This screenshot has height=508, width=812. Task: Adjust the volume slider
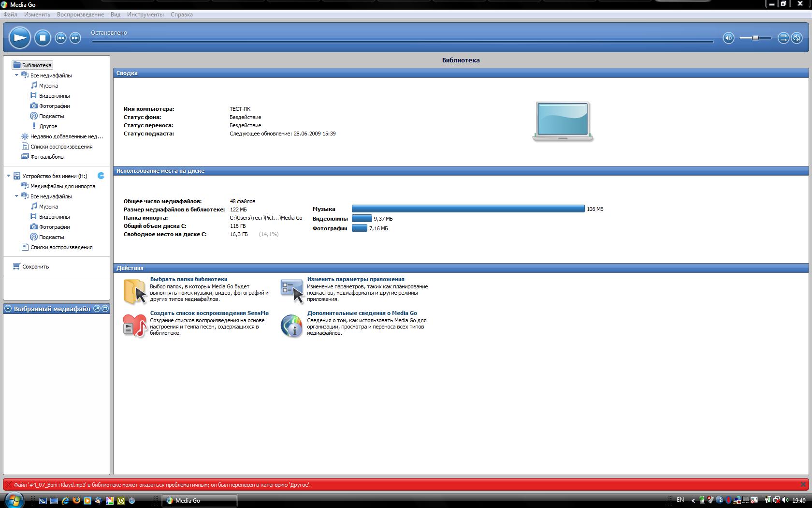tap(755, 38)
